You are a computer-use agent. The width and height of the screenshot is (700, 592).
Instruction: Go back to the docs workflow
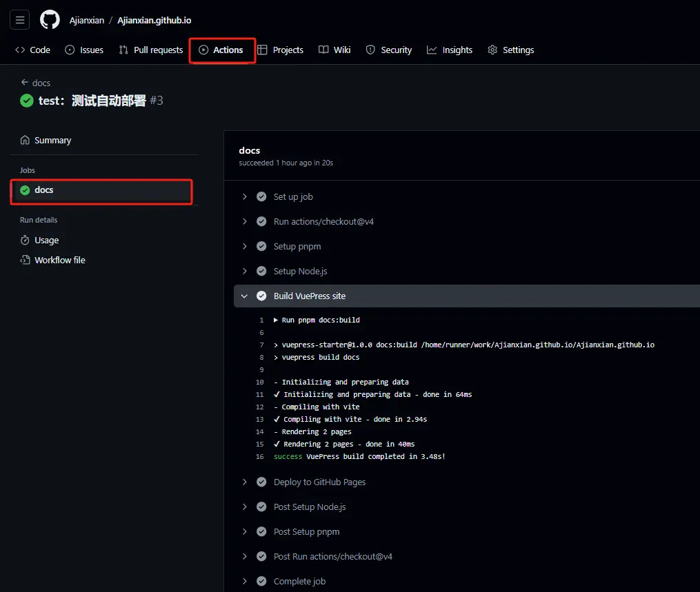[x=36, y=83]
